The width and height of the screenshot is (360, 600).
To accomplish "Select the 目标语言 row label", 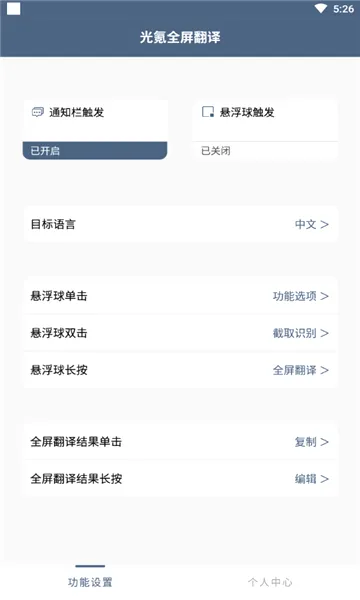I will 53,224.
